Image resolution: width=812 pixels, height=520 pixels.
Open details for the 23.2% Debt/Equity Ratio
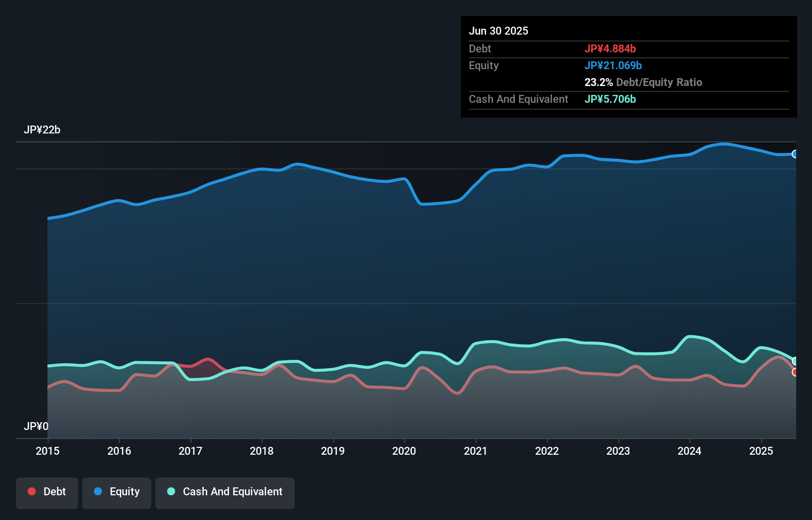[x=643, y=82]
